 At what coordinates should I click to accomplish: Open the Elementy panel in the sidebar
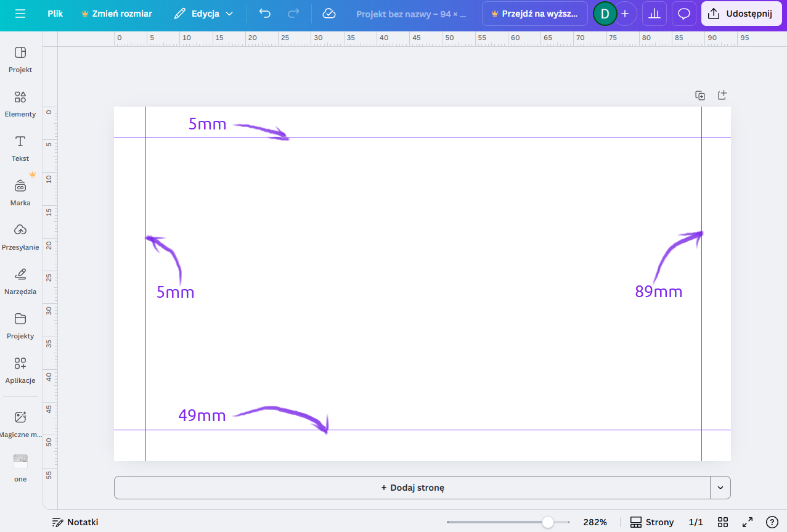coord(20,103)
